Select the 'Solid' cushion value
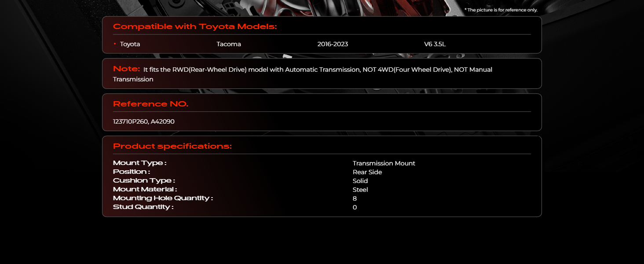Screen dimensions: 644x264 360,181
